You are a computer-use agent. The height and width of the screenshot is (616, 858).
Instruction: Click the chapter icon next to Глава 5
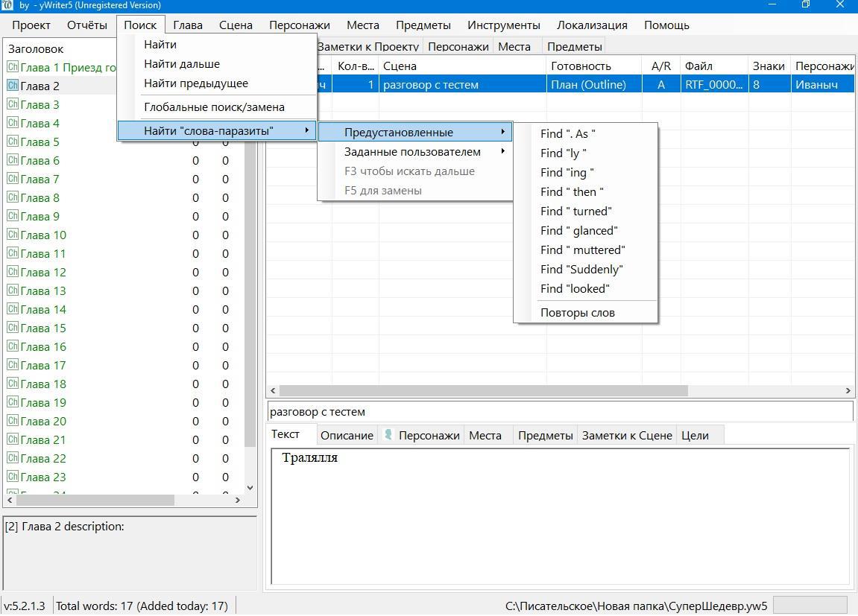click(x=13, y=142)
